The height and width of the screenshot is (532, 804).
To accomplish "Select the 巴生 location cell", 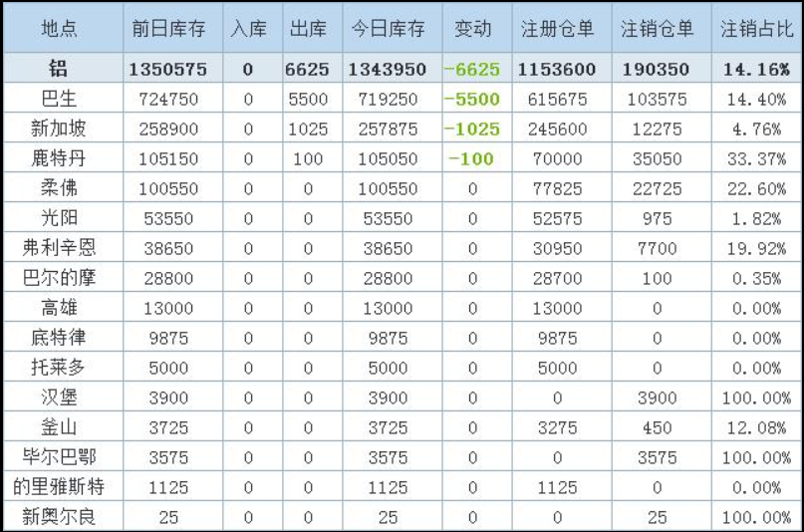I will click(x=62, y=100).
